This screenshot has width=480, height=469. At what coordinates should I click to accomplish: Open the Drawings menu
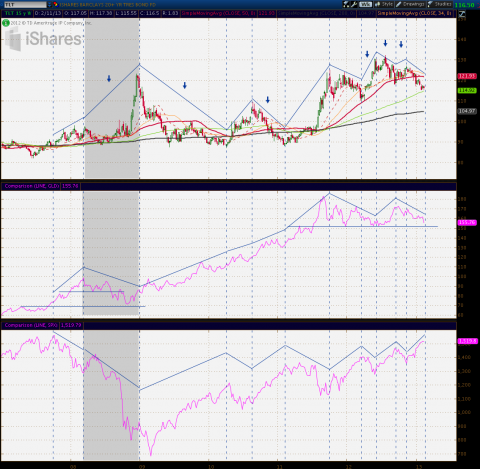410,4
